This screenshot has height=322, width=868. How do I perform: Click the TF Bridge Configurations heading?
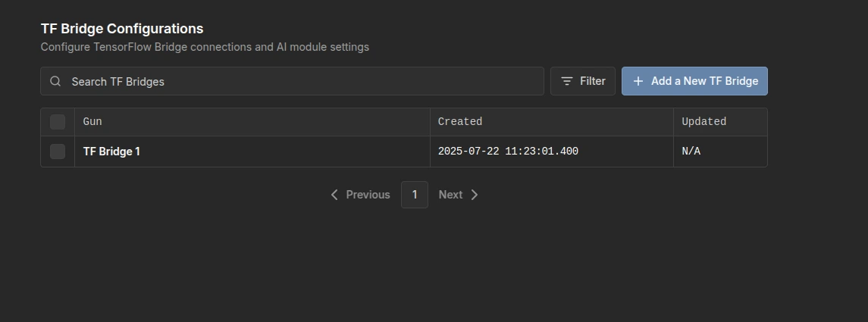[122, 29]
